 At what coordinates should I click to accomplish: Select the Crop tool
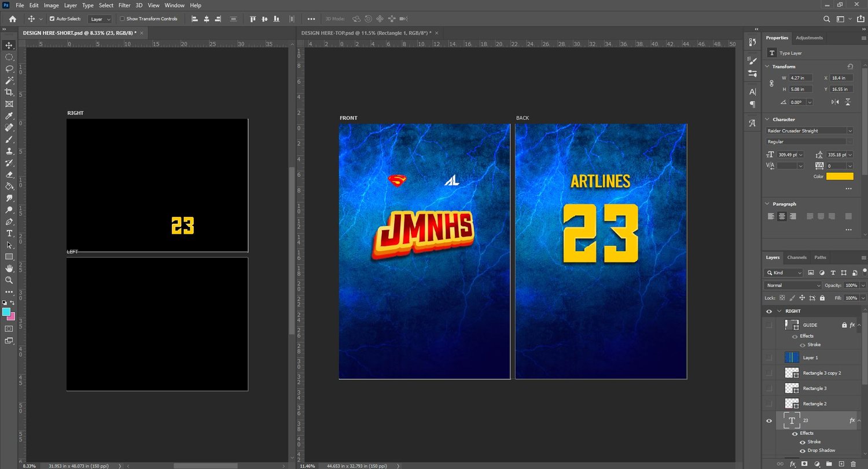(x=9, y=92)
